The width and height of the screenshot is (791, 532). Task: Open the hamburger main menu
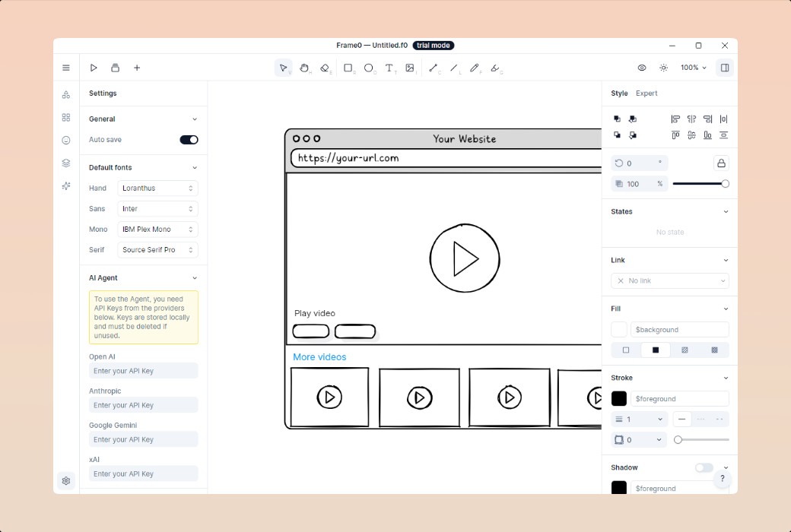click(x=66, y=68)
